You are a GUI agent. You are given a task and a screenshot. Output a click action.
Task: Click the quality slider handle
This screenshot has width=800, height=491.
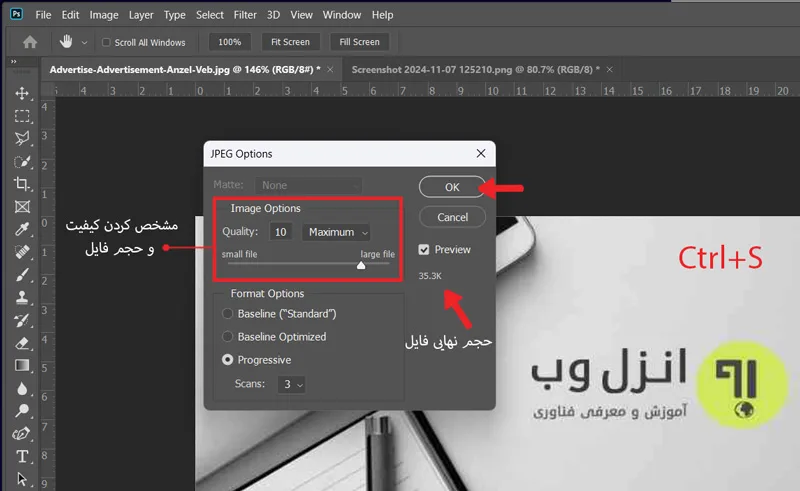click(x=361, y=265)
